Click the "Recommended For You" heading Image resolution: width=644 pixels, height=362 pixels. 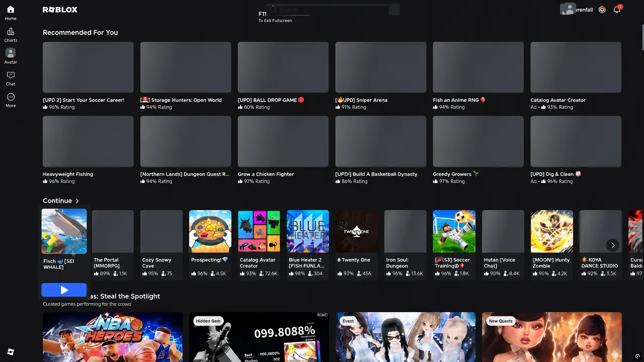click(80, 32)
